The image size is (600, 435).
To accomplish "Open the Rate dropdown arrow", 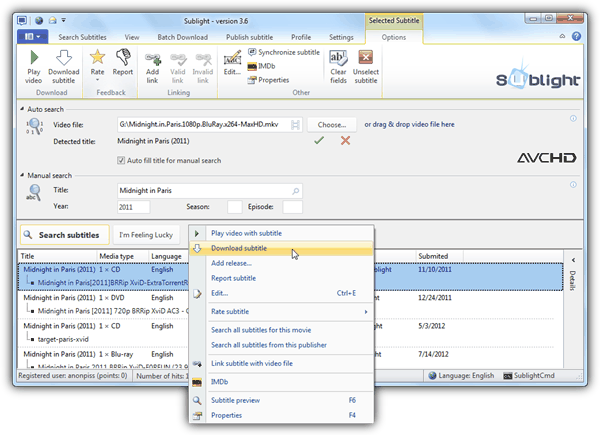I will (x=97, y=80).
